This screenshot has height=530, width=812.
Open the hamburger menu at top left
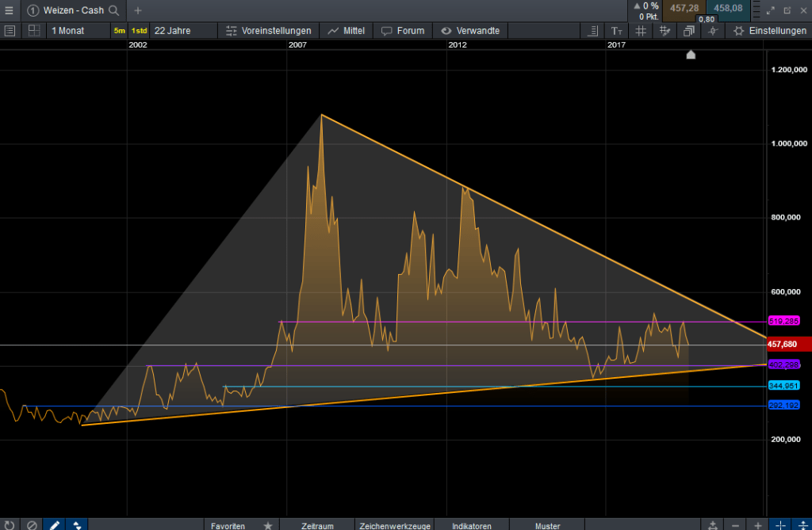click(9, 10)
